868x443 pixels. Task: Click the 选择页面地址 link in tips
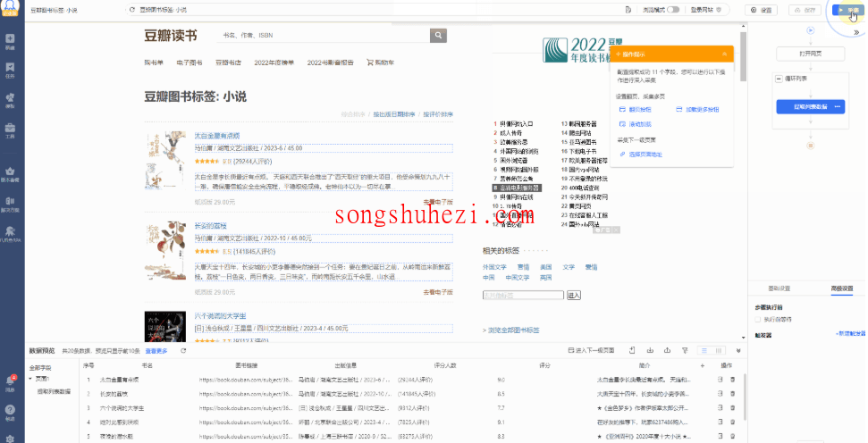[x=640, y=155]
